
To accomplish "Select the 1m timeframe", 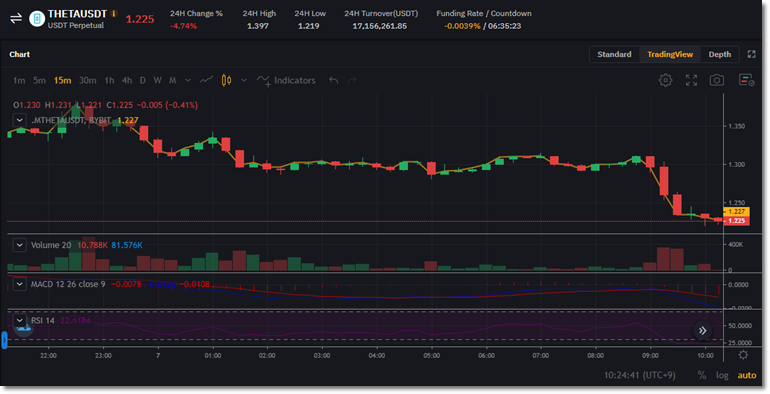I will click(19, 80).
